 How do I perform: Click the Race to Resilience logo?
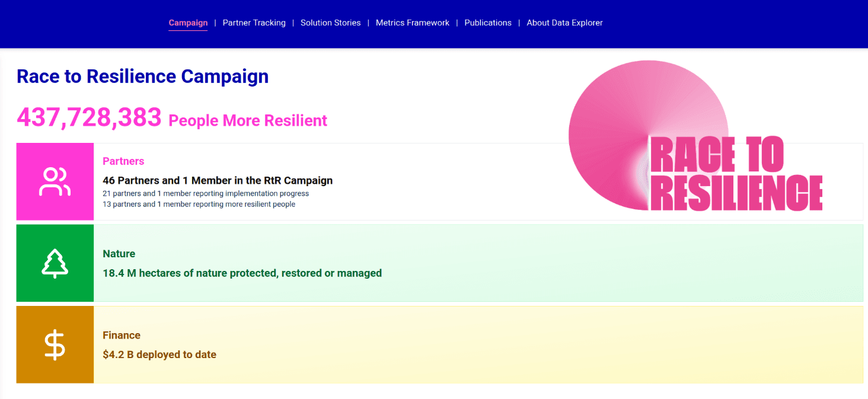(x=695, y=136)
